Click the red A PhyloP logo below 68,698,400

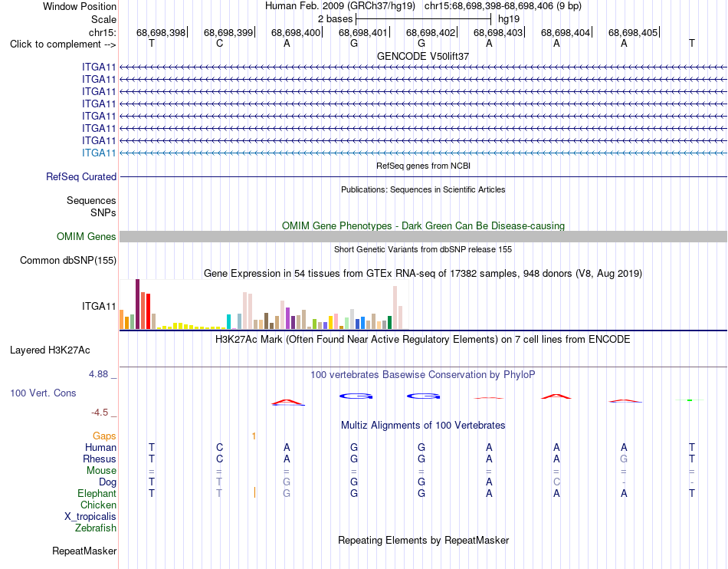tap(288, 403)
